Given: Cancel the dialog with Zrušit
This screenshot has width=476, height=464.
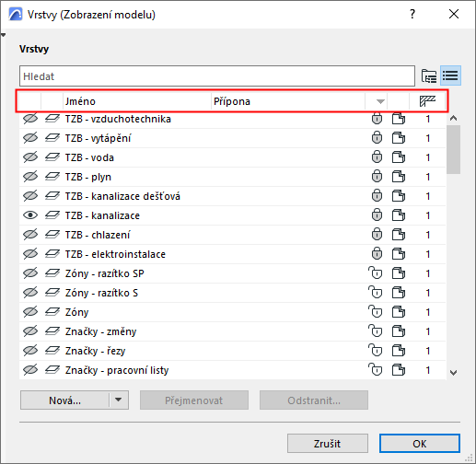Looking at the screenshot, I should [328, 443].
